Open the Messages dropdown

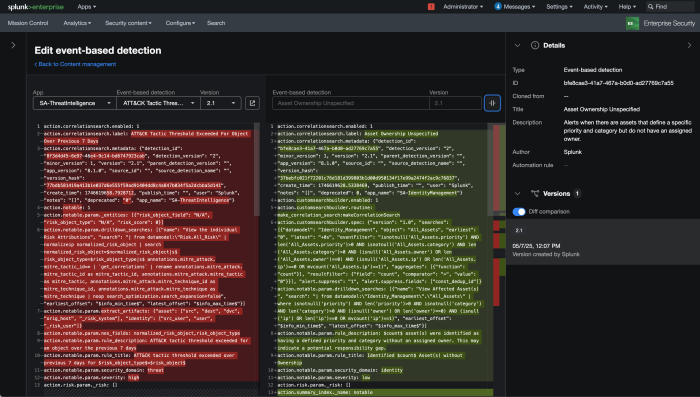520,7
